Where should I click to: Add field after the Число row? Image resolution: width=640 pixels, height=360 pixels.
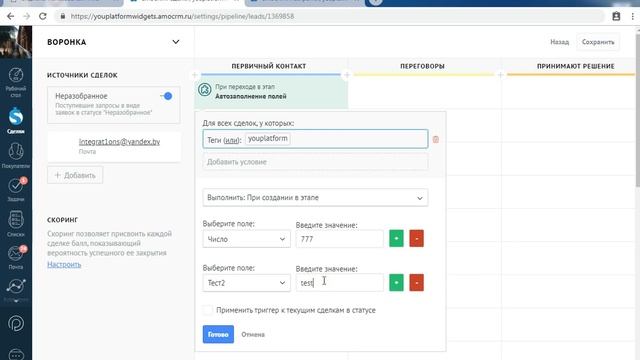[396, 238]
